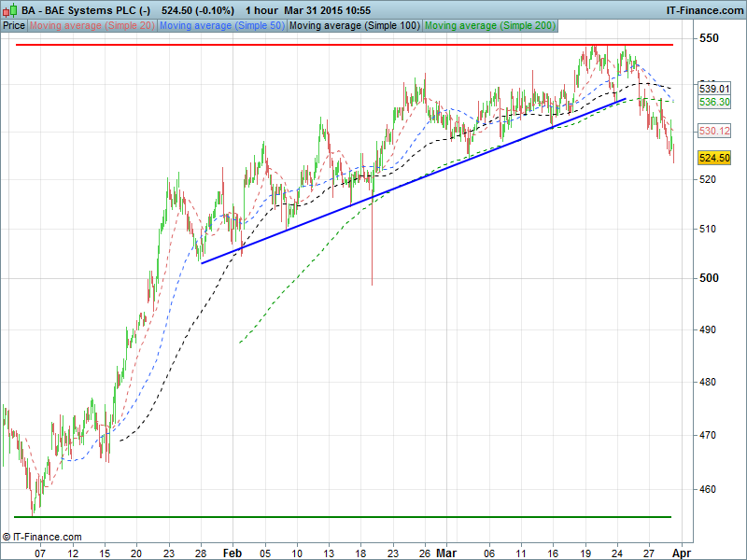This screenshot has width=747, height=560.
Task: Toggle Moving average (Simple 50) legend
Action: tap(222, 25)
